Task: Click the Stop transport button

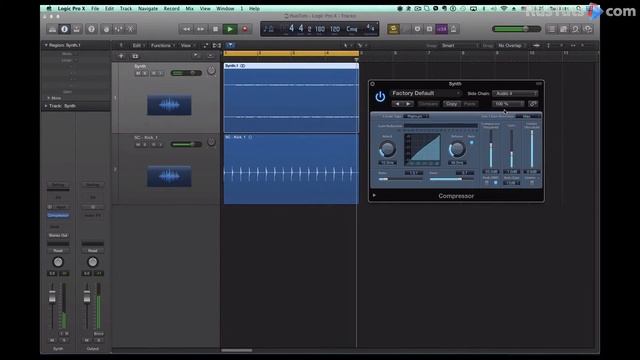Action: coord(216,29)
